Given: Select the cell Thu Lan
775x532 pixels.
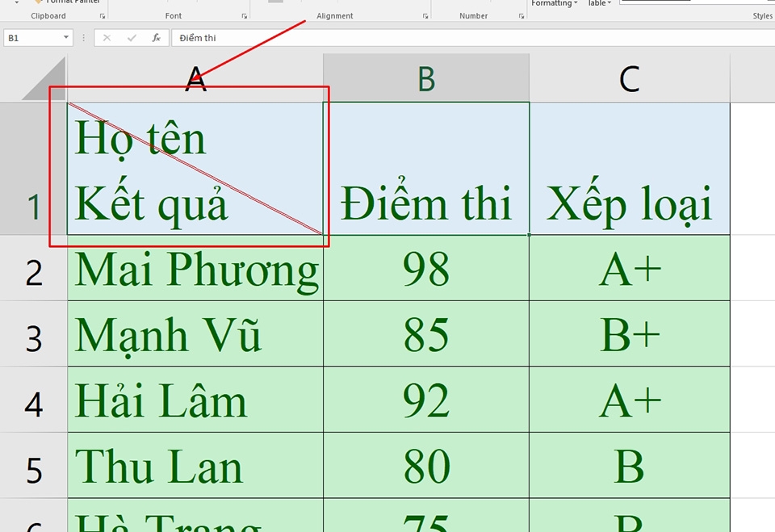Looking at the screenshot, I should pyautogui.click(x=195, y=465).
